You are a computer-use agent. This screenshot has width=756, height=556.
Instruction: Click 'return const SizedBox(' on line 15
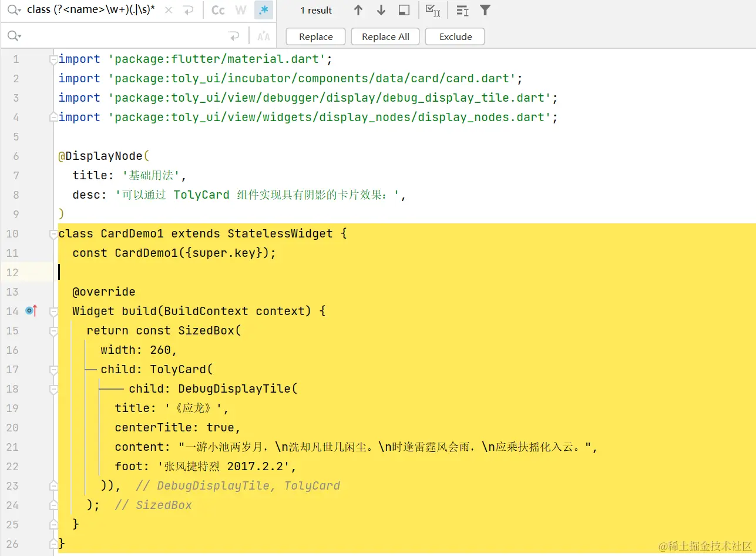pyautogui.click(x=164, y=330)
